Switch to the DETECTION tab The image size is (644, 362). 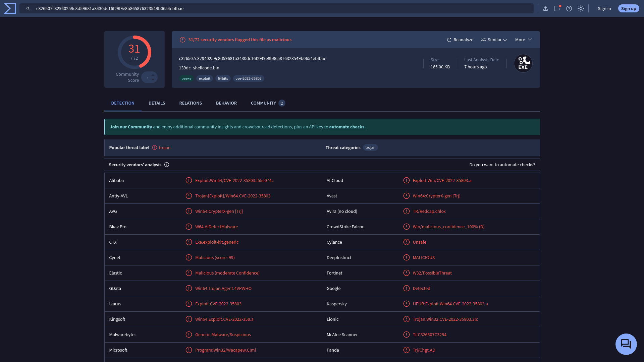point(123,103)
